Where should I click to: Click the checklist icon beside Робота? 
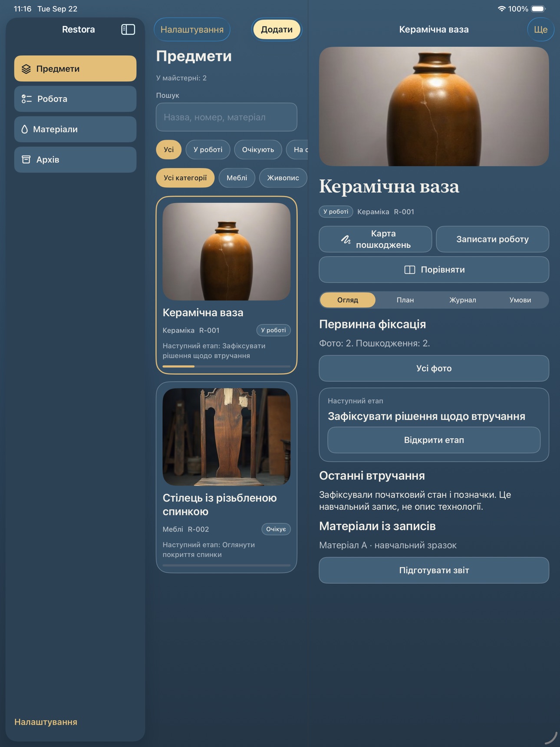[x=26, y=99]
